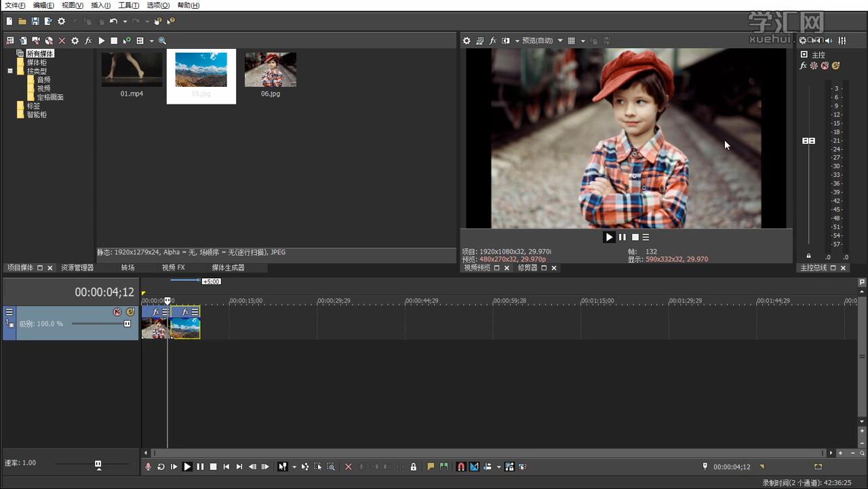This screenshot has height=489, width=868.
Task: Toggle the record microphone button
Action: coord(149,467)
